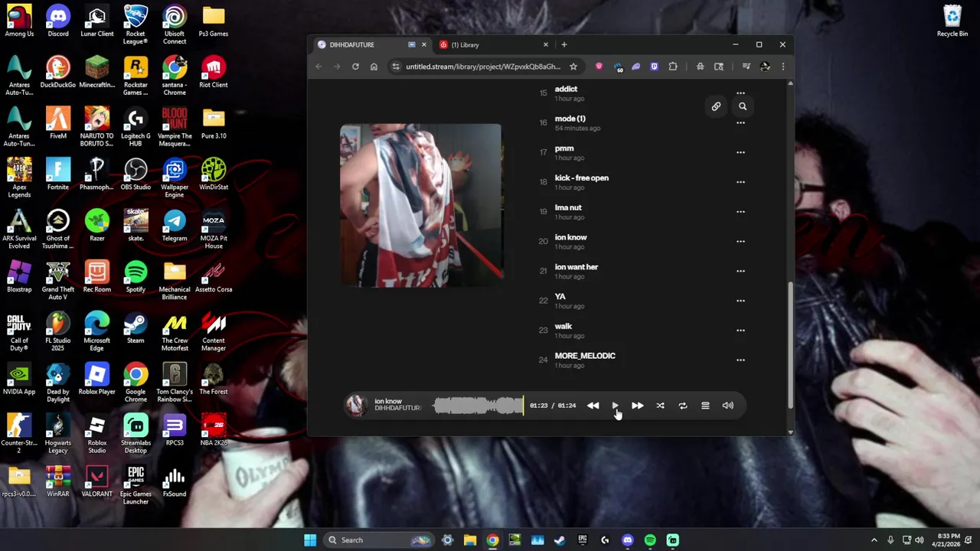
Task: Skip back with the rewind button
Action: (593, 406)
